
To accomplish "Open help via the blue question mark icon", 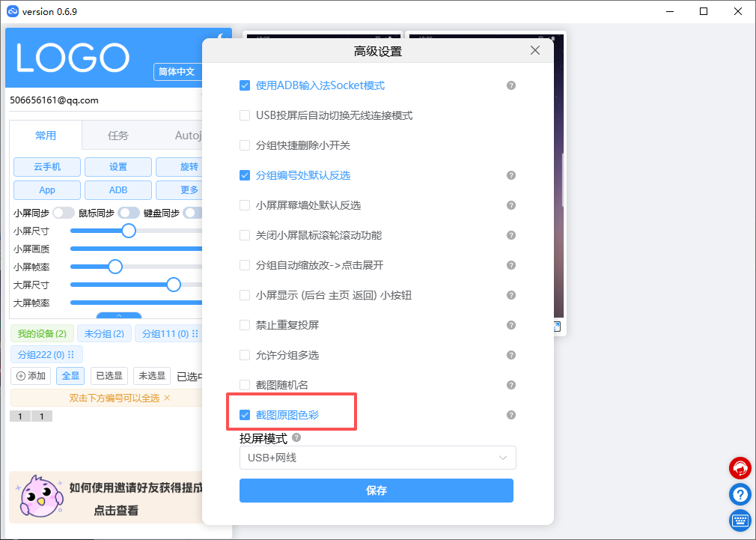I will (740, 494).
